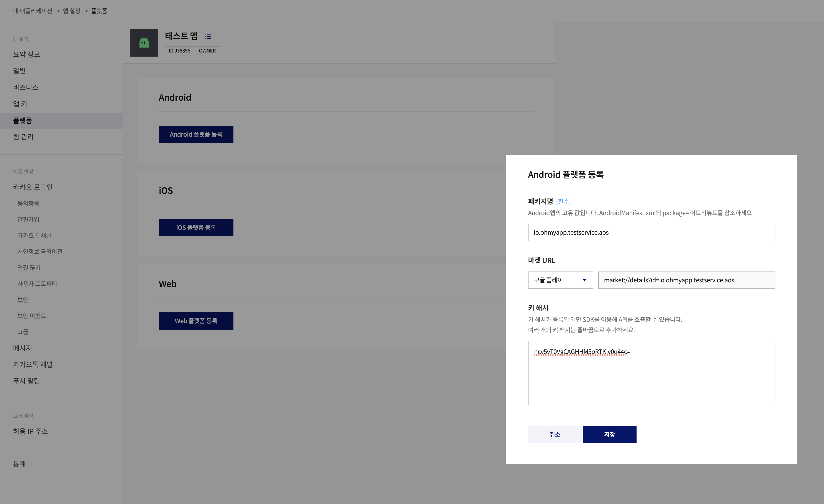The height and width of the screenshot is (504, 824).
Task: Open 카카오 로그인 menu item
Action: (33, 187)
